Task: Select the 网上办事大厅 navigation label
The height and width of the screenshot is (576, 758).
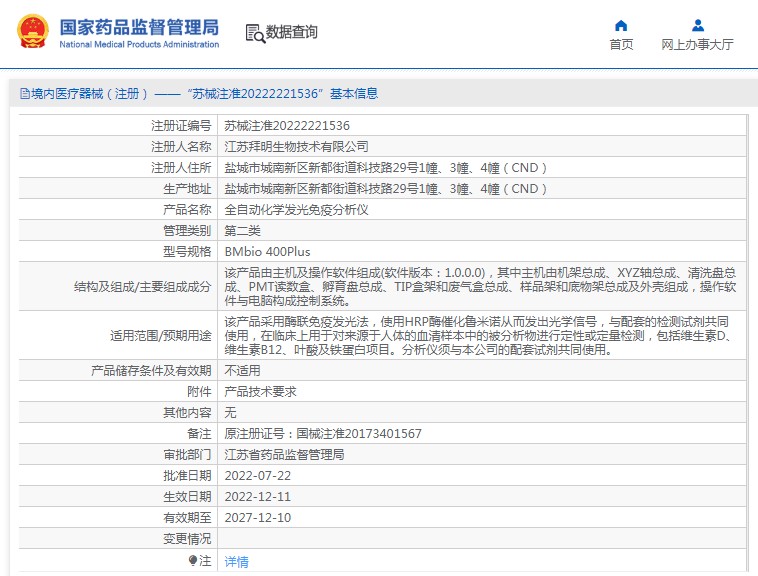Action: pyautogui.click(x=698, y=45)
